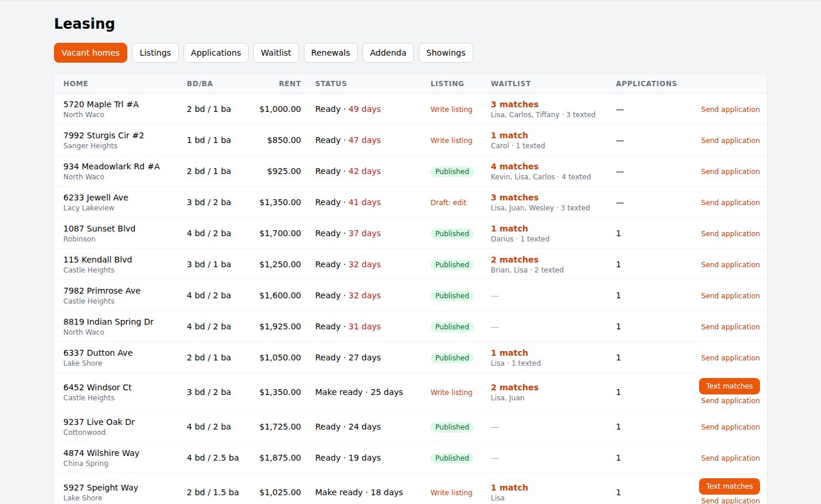Click the Status column header

pos(331,84)
